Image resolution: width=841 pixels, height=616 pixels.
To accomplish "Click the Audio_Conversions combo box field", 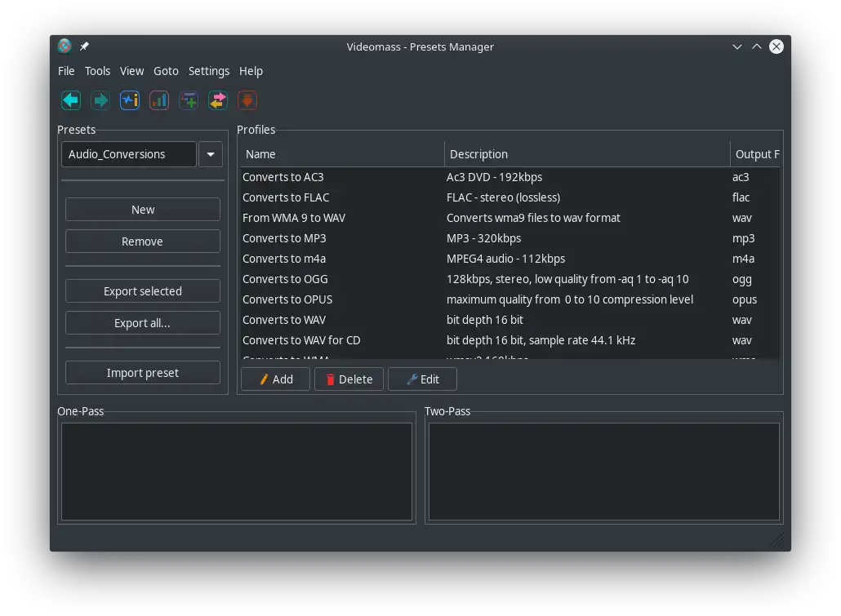I will click(x=129, y=154).
